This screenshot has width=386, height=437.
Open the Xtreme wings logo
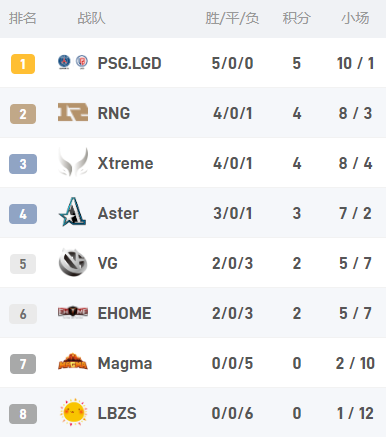pos(73,162)
